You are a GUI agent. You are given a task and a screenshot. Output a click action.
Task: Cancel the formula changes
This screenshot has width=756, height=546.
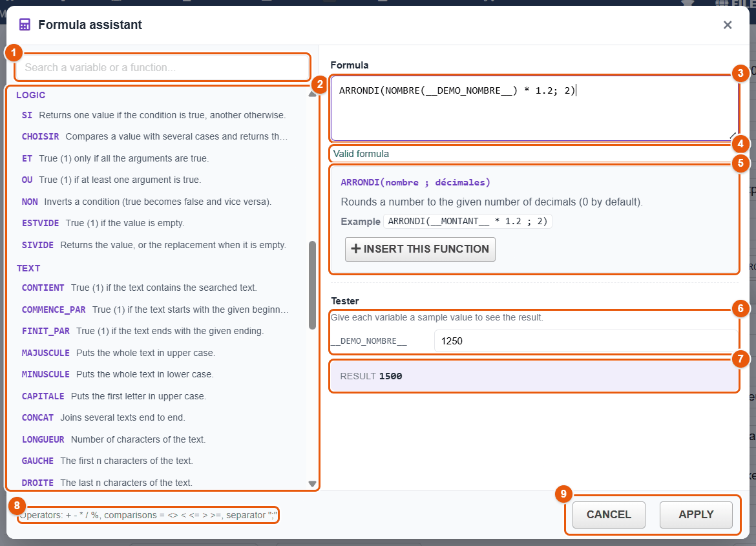[609, 514]
